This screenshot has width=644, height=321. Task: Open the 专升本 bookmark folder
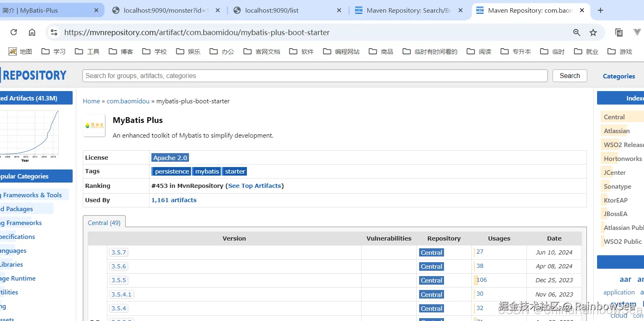click(x=516, y=51)
